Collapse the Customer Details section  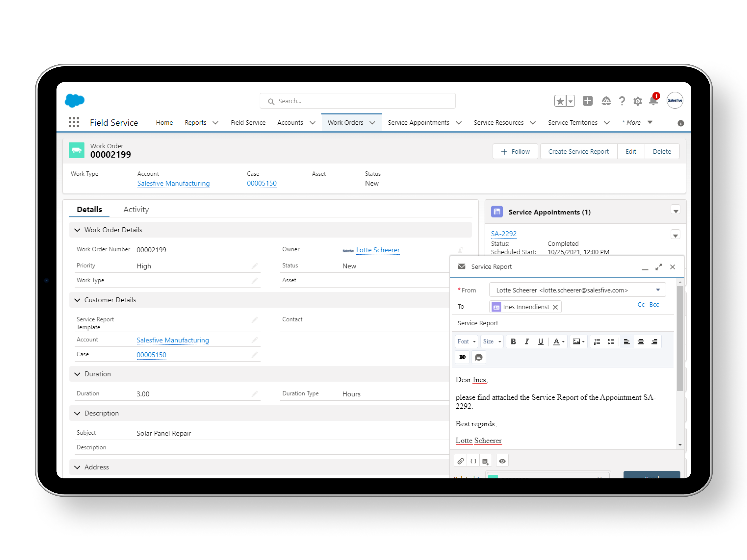[x=77, y=300]
